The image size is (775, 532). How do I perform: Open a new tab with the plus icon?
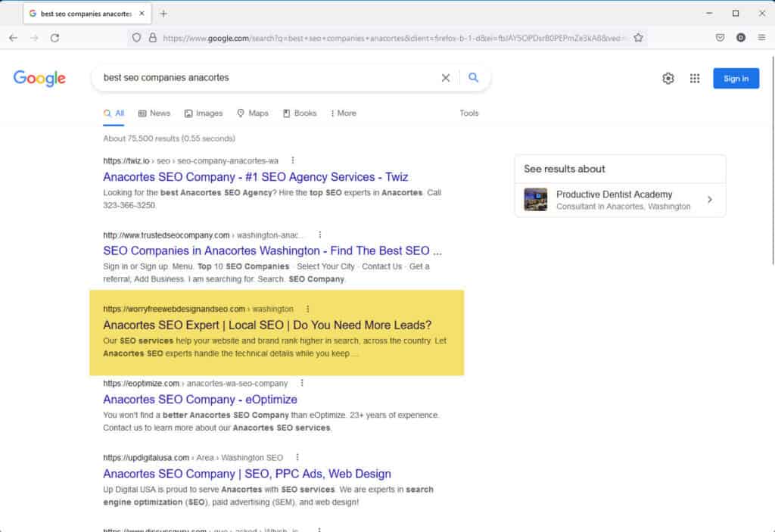pos(163,14)
